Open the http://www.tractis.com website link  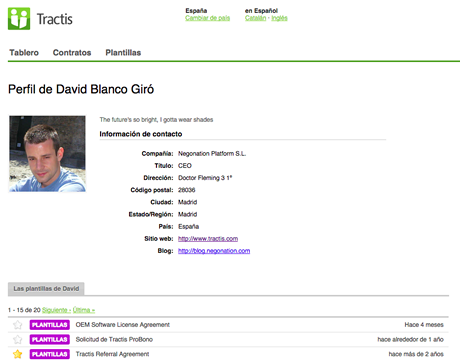click(x=208, y=239)
